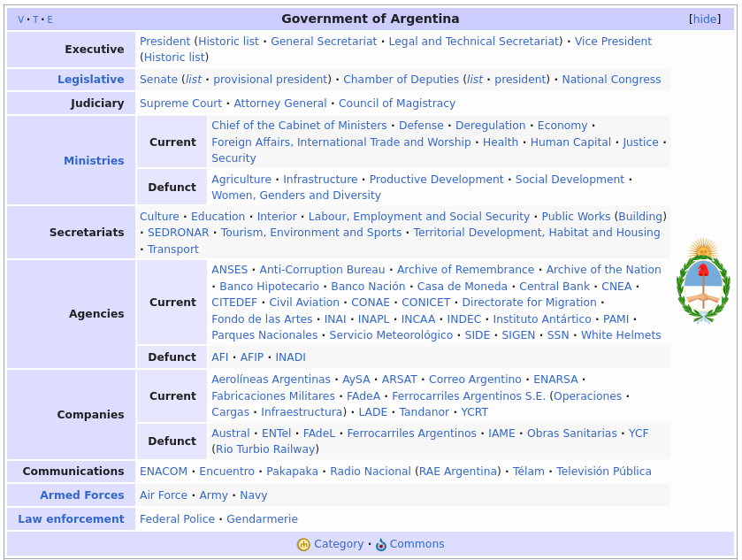Image resolution: width=742 pixels, height=560 pixels.
Task: Visit the Rio Turbio Railway page
Action: pos(265,449)
